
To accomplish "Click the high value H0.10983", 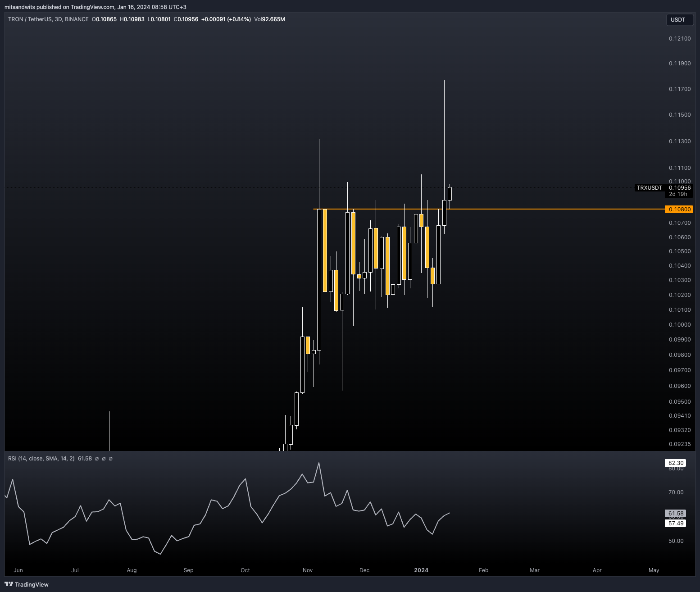I will click(132, 19).
